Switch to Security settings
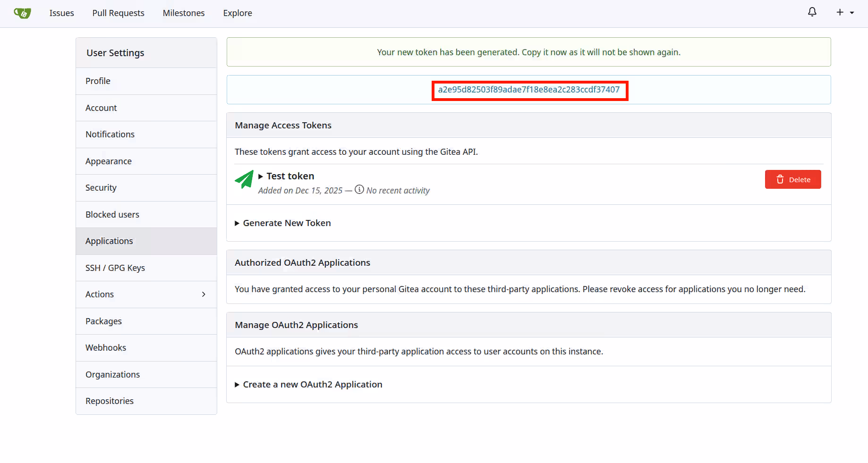868x463 pixels. (101, 188)
